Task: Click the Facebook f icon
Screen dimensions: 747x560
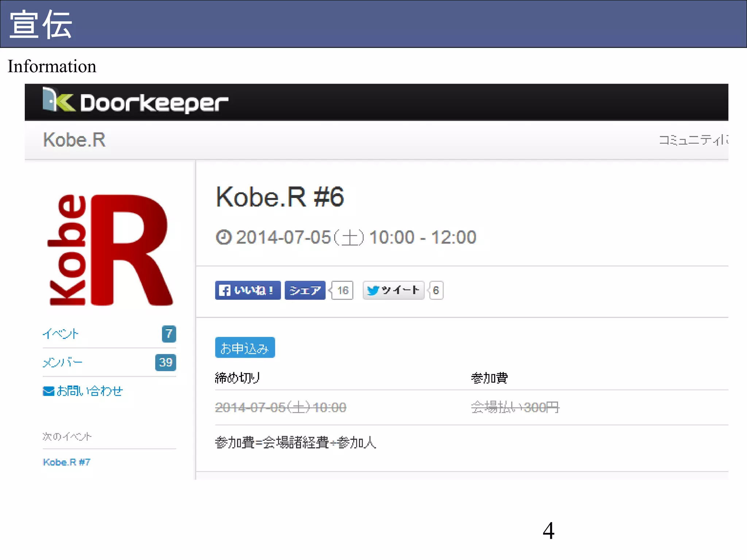Action: pos(224,291)
